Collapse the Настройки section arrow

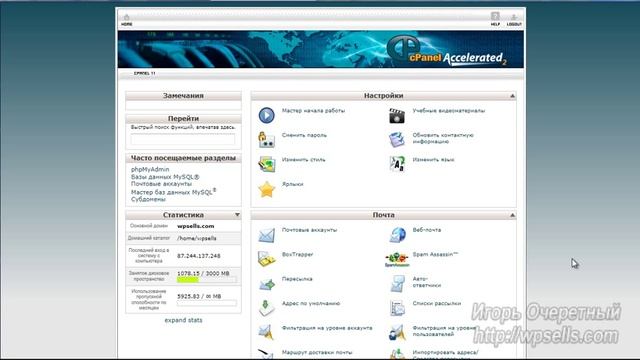click(512, 96)
